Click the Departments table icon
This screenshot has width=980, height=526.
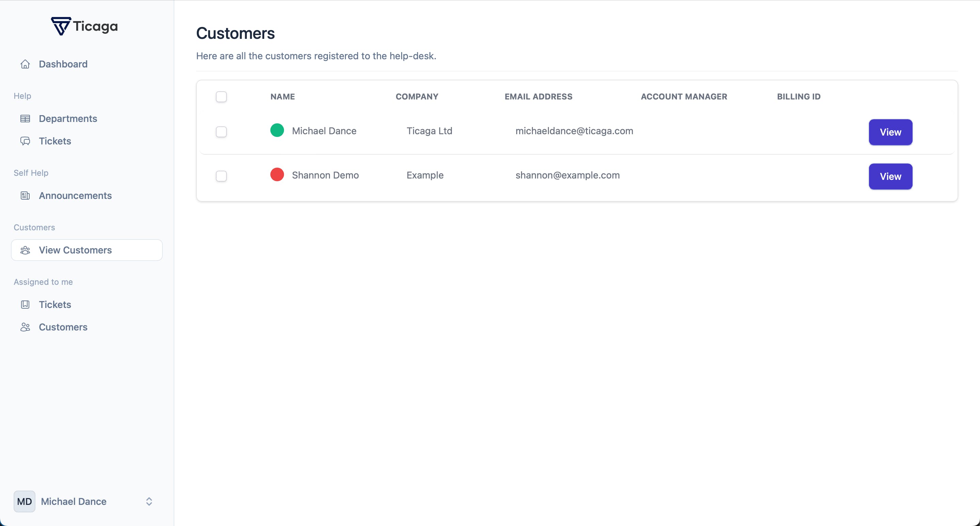coord(25,119)
